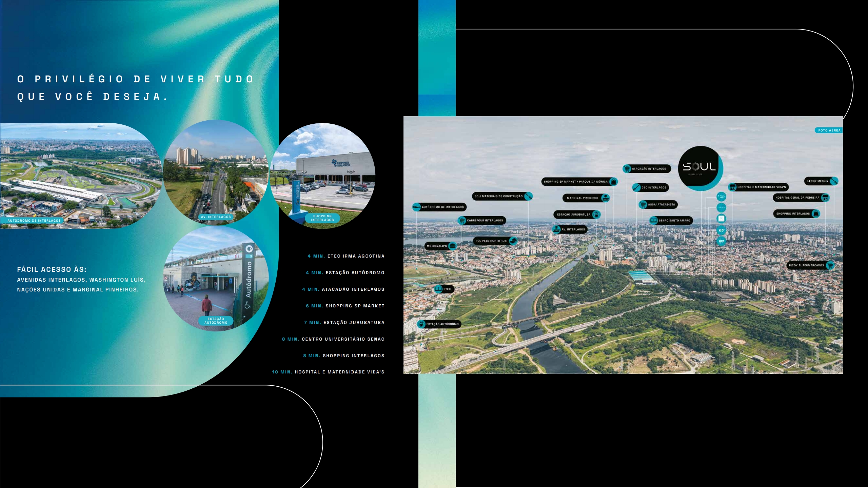This screenshot has width=868, height=488.
Task: Click the Atacadão Interlagos shopping cart icon
Action: point(627,168)
